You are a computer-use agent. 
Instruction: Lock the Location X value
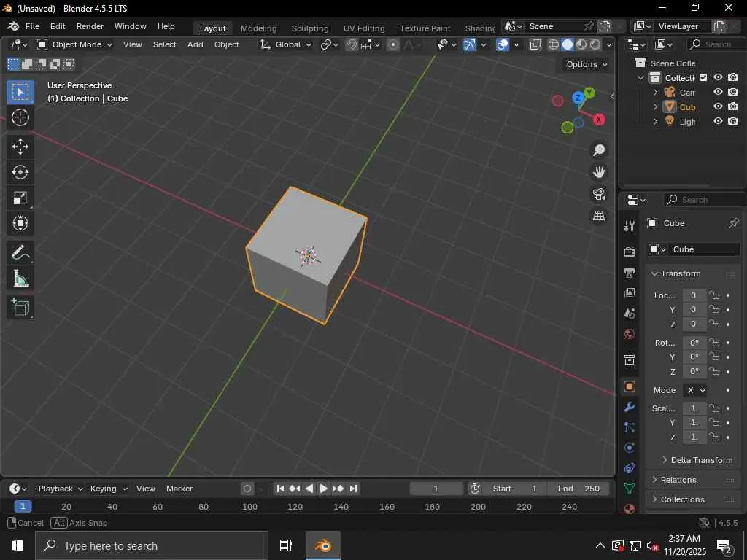click(x=714, y=295)
